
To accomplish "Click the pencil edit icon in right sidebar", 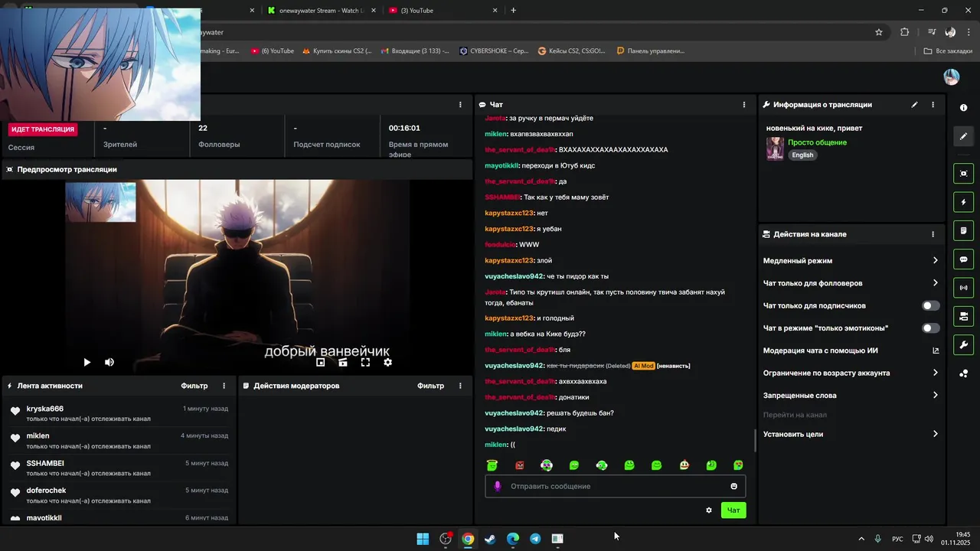I will coord(963,136).
